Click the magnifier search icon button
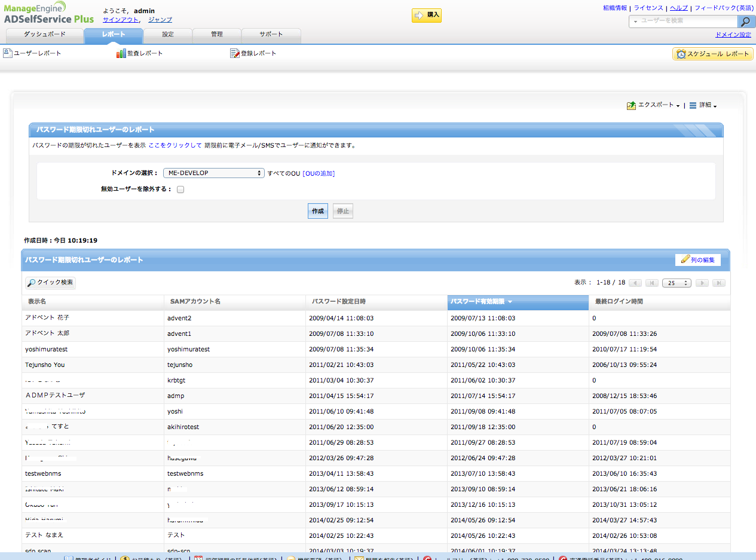 [x=745, y=22]
